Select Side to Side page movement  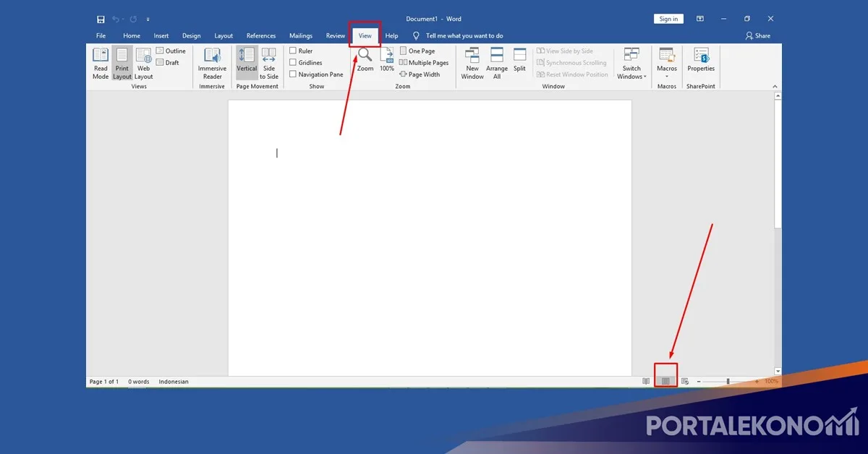tap(269, 63)
